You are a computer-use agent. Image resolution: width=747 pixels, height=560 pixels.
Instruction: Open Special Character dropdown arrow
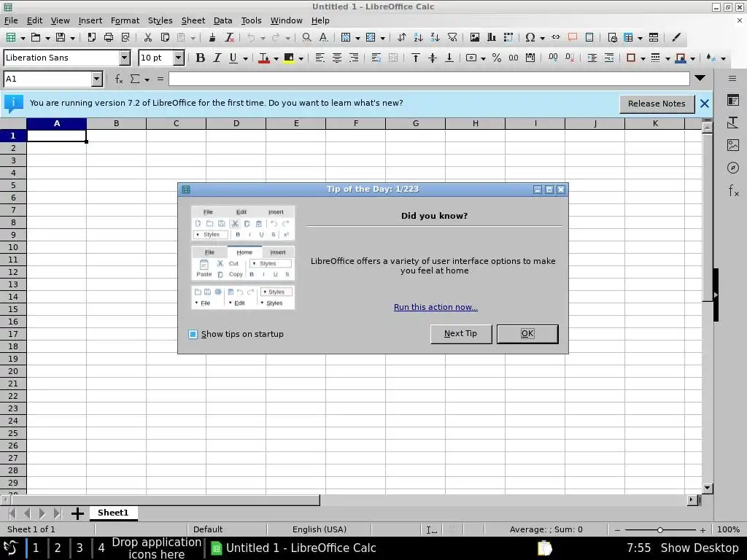click(542, 38)
